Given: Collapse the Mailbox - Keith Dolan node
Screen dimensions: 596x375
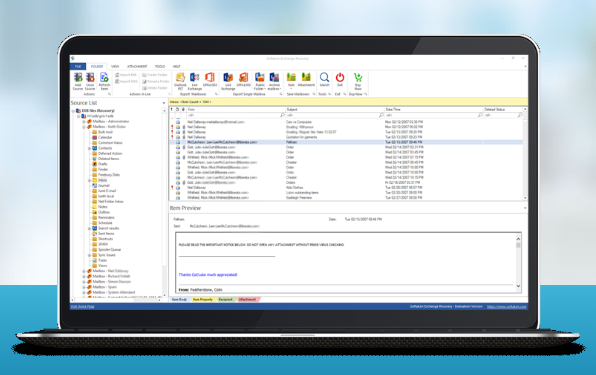Looking at the screenshot, I should click(x=84, y=127).
